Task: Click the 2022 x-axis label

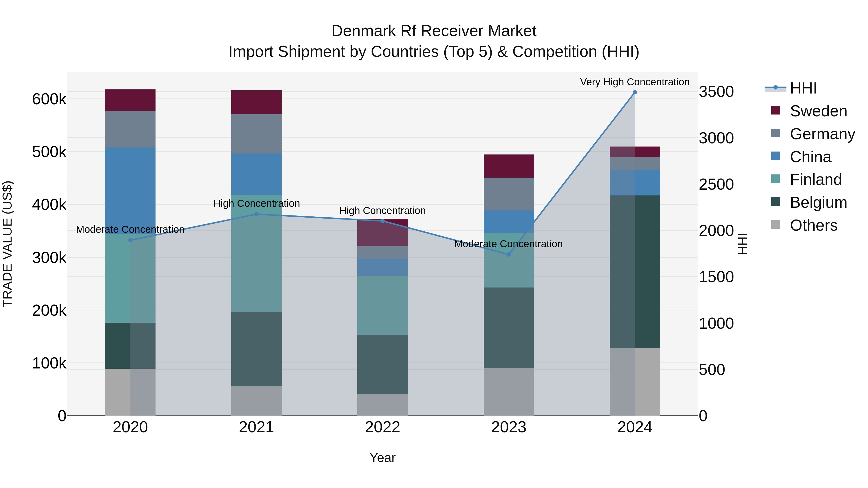Action: (382, 427)
